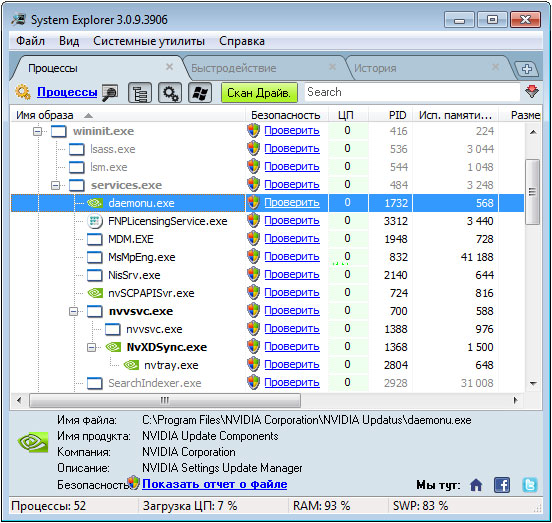
Task: Click the vertical scrollbar down arrow
Action: point(533,383)
